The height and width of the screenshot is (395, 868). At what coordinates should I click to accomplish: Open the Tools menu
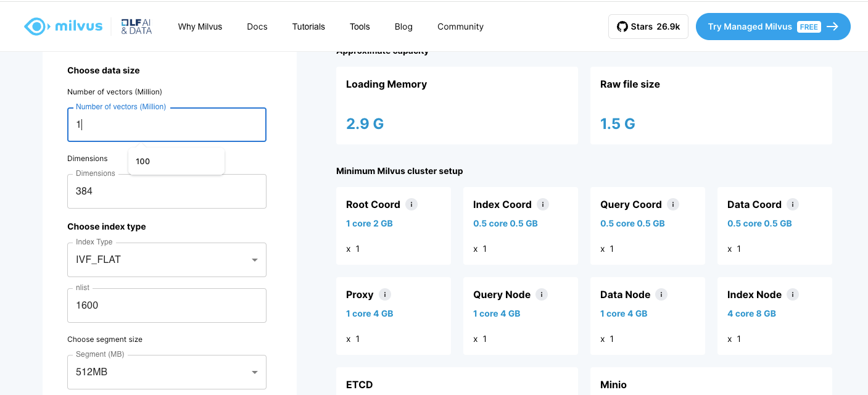click(360, 27)
